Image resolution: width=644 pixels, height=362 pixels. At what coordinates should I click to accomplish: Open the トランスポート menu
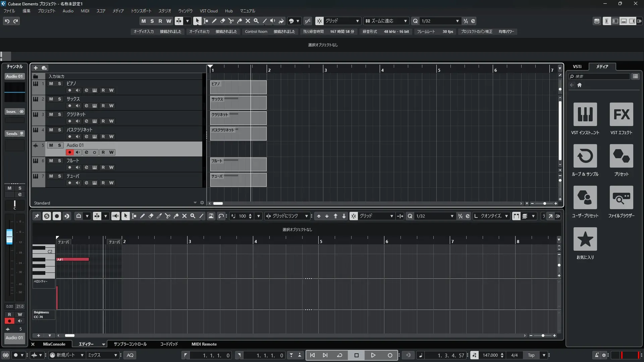pyautogui.click(x=141, y=11)
